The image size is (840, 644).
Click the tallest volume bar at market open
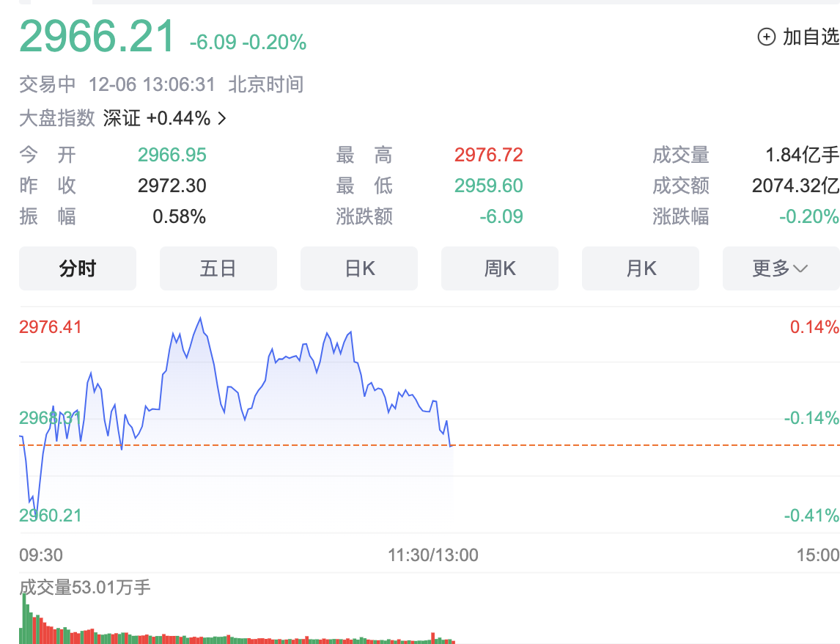pos(23,618)
